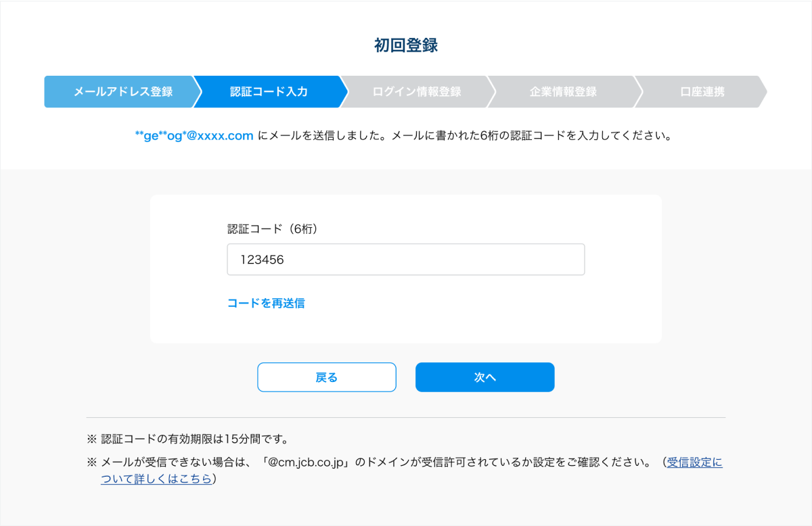Click the @cm.jcb.co.jp domain text

click(307, 463)
